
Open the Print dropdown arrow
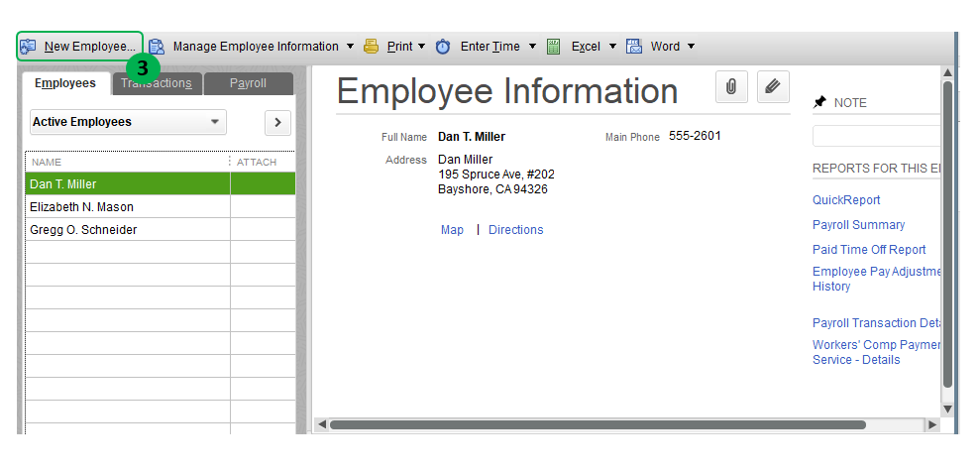(x=421, y=47)
